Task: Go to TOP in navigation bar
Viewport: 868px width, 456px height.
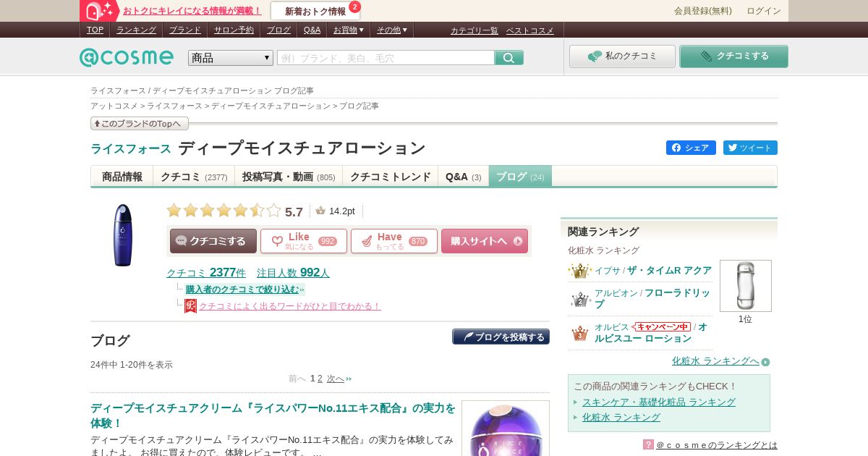Action: 95,30
